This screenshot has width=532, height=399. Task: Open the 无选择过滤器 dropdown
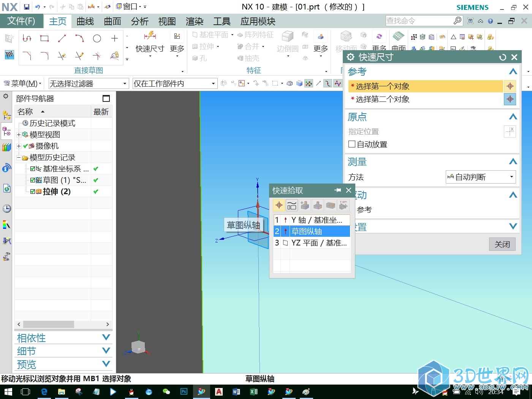pos(89,84)
